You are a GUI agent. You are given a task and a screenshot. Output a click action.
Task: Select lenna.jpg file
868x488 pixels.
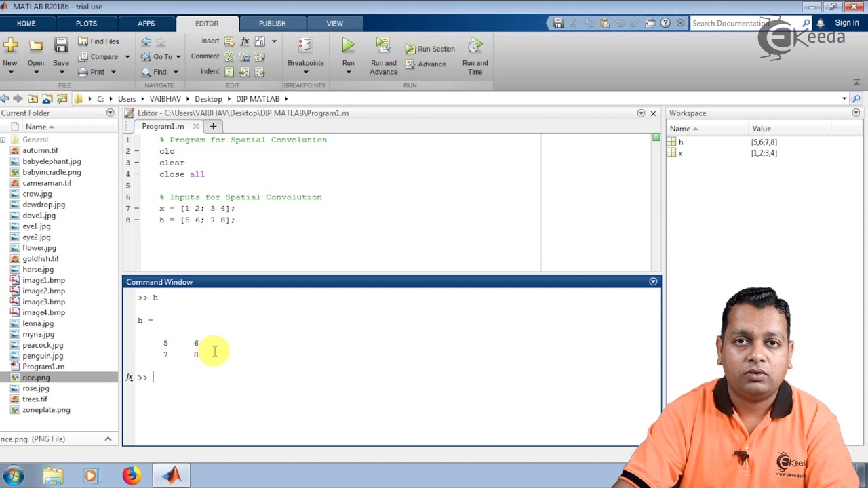(x=38, y=323)
